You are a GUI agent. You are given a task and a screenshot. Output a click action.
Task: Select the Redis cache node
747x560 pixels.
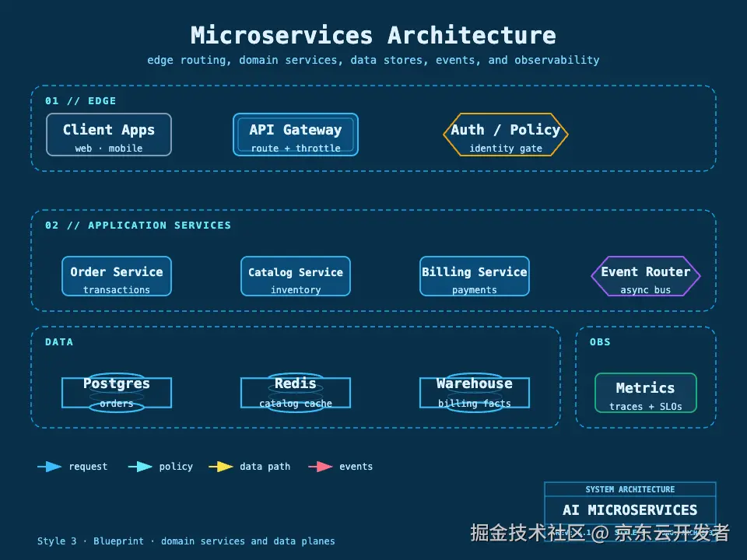[x=296, y=393]
